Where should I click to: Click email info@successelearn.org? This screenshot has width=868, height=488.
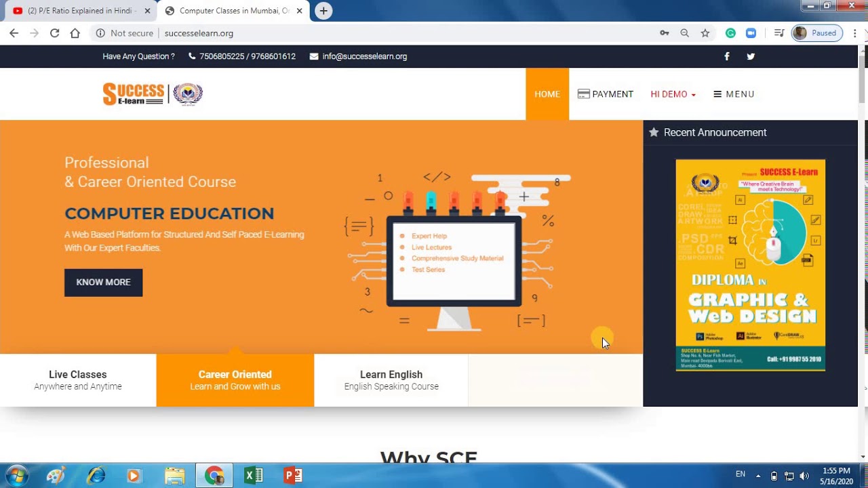coord(364,56)
